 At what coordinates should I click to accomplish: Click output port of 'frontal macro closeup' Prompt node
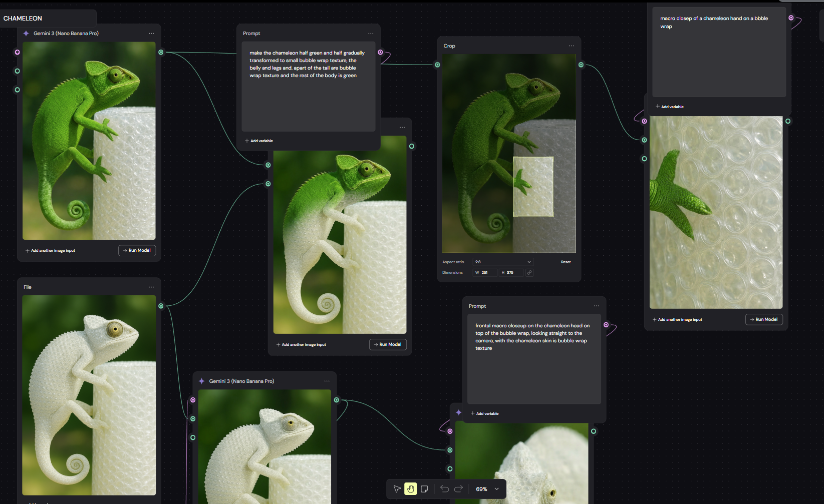click(606, 325)
